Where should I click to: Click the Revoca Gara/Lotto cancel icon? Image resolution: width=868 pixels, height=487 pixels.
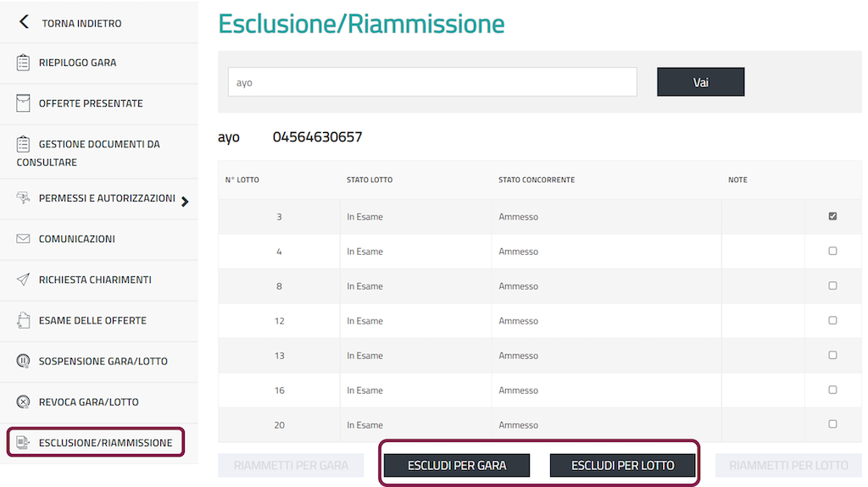pos(24,401)
